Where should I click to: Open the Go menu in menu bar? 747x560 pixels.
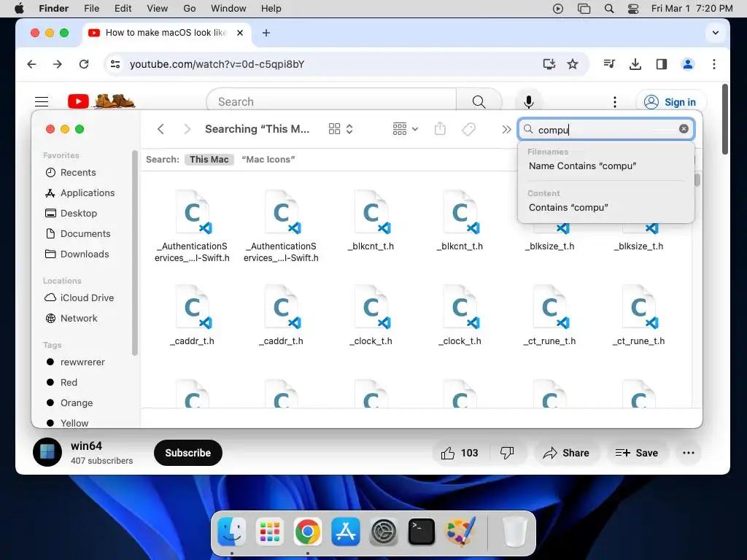[189, 8]
